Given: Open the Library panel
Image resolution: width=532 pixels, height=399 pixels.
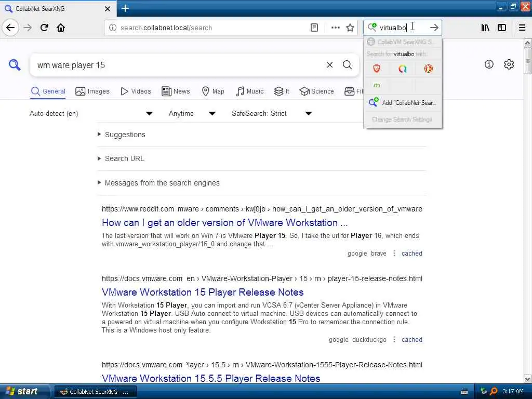Looking at the screenshot, I should [485, 28].
